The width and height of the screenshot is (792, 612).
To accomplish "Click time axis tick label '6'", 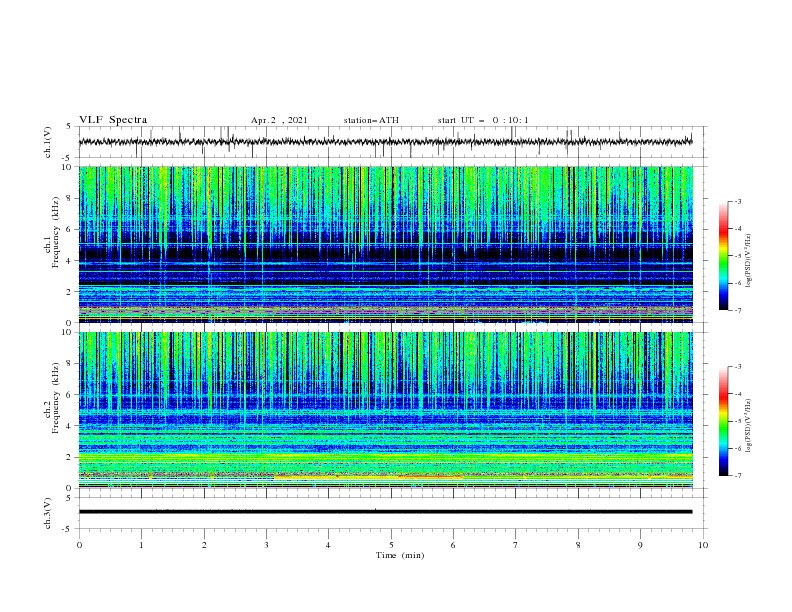I will (x=453, y=545).
